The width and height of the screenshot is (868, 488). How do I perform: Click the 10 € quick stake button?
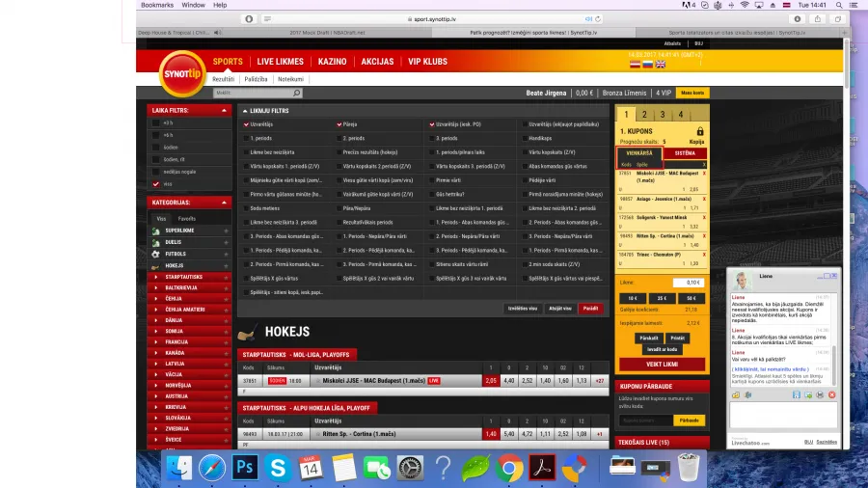(x=632, y=298)
